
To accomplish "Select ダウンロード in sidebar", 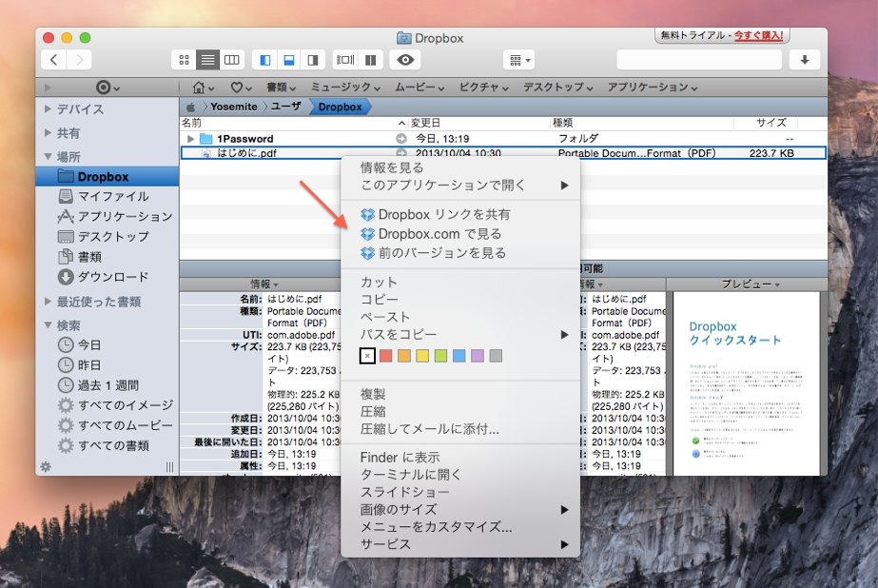I will [x=107, y=277].
